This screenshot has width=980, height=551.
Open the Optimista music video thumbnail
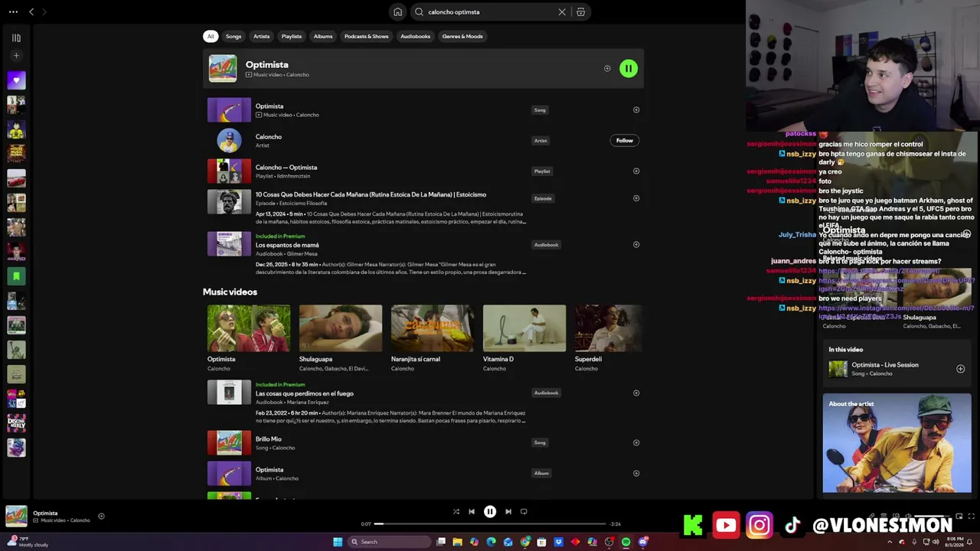[249, 328]
